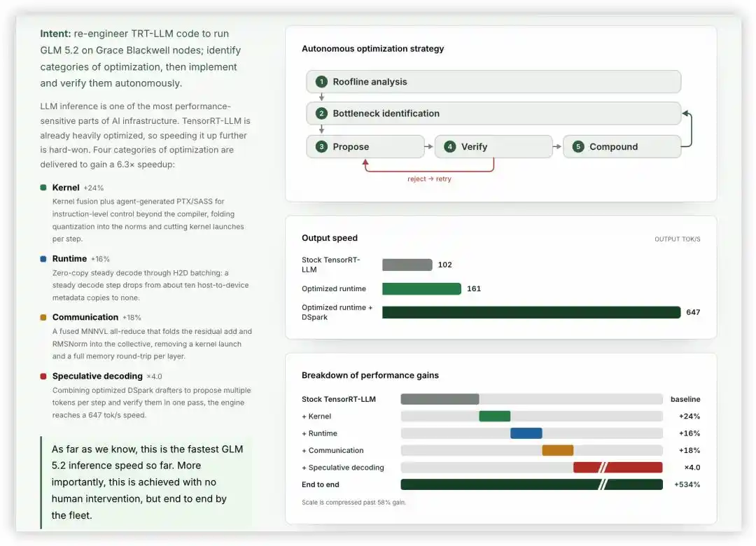Viewport: 756px width, 546px height.
Task: Click the Speculative decoding heading in the list
Action: (x=97, y=376)
